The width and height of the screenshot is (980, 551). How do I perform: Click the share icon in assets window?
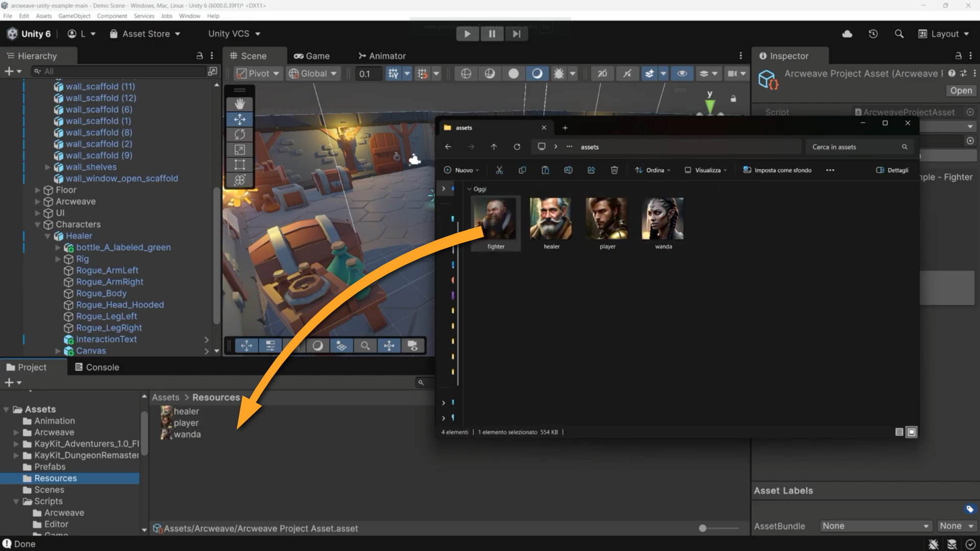pyautogui.click(x=591, y=170)
